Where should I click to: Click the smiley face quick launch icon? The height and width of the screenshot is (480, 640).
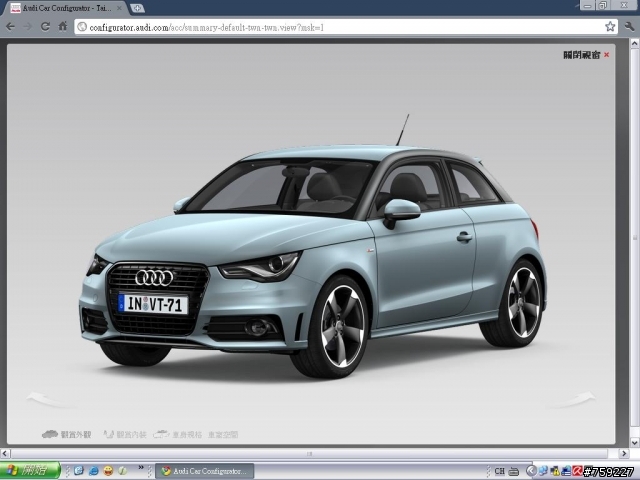pyautogui.click(x=108, y=471)
